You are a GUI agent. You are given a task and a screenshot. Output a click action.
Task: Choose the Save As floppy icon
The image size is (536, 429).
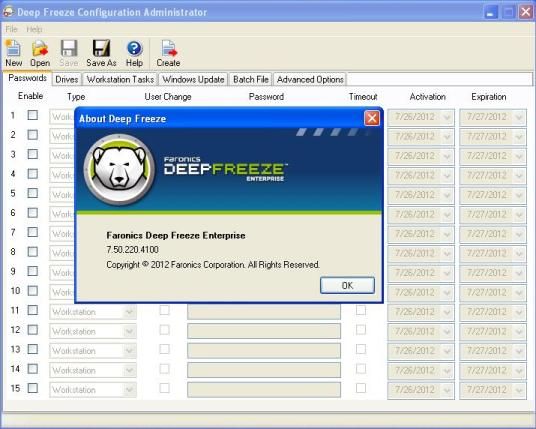click(101, 49)
